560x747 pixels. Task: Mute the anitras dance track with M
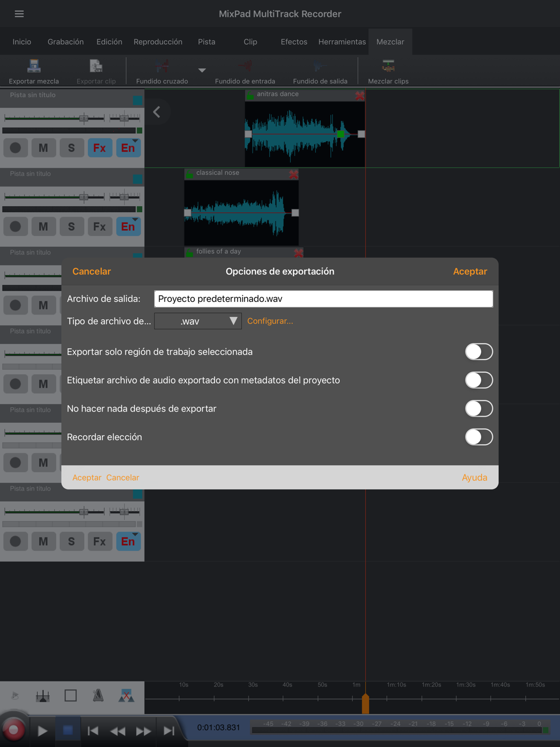pyautogui.click(x=44, y=148)
